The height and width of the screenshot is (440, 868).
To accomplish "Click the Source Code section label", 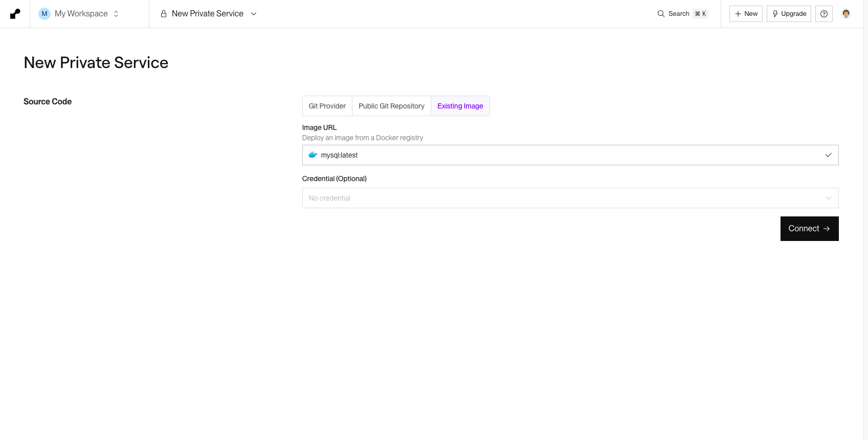I will click(48, 101).
